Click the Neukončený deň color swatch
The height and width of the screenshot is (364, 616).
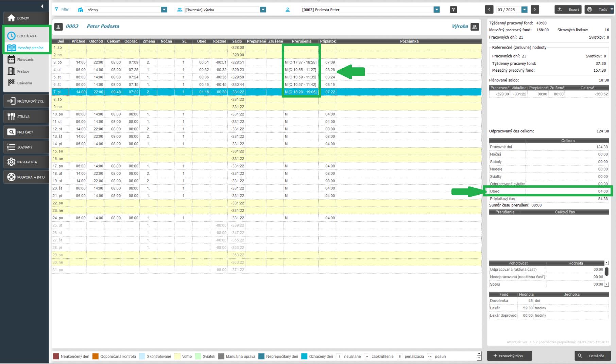point(56,357)
